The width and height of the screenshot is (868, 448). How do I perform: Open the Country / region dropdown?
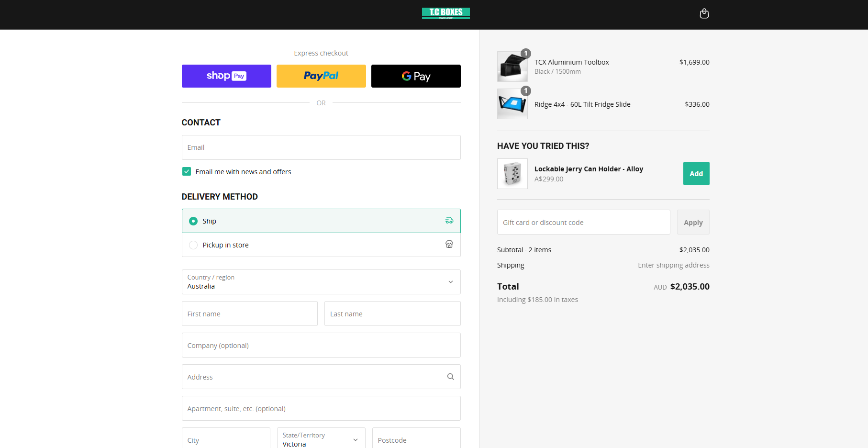[321, 282]
